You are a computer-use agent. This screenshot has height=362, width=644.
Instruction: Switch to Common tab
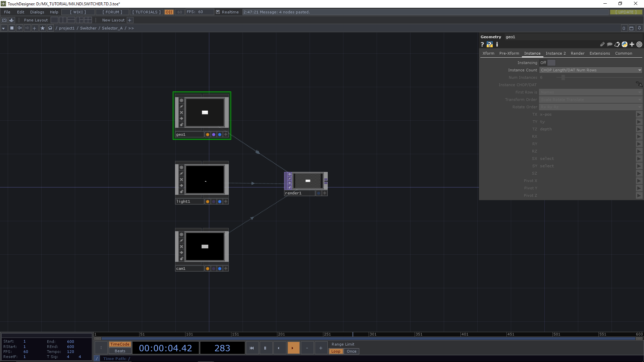(624, 53)
